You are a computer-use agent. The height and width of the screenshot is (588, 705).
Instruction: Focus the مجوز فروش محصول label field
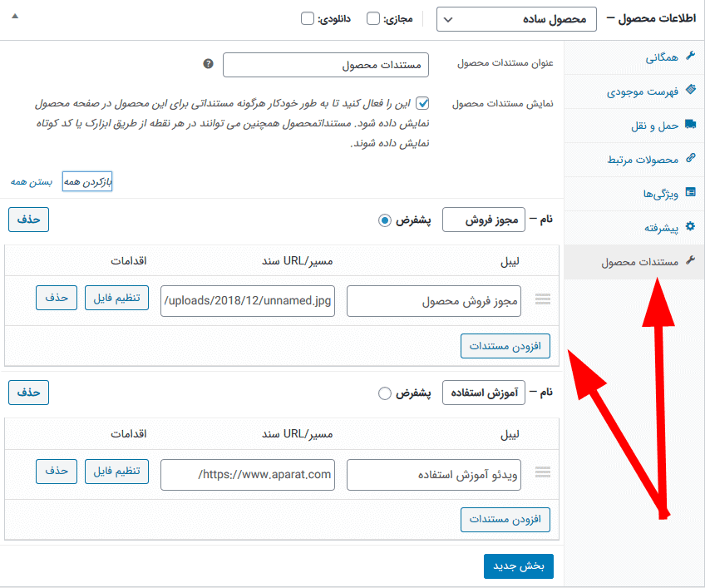pyautogui.click(x=433, y=301)
